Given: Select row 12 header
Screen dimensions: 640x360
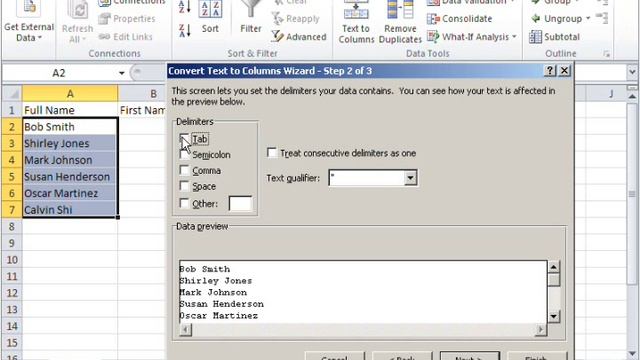Looking at the screenshot, I should (x=12, y=293).
